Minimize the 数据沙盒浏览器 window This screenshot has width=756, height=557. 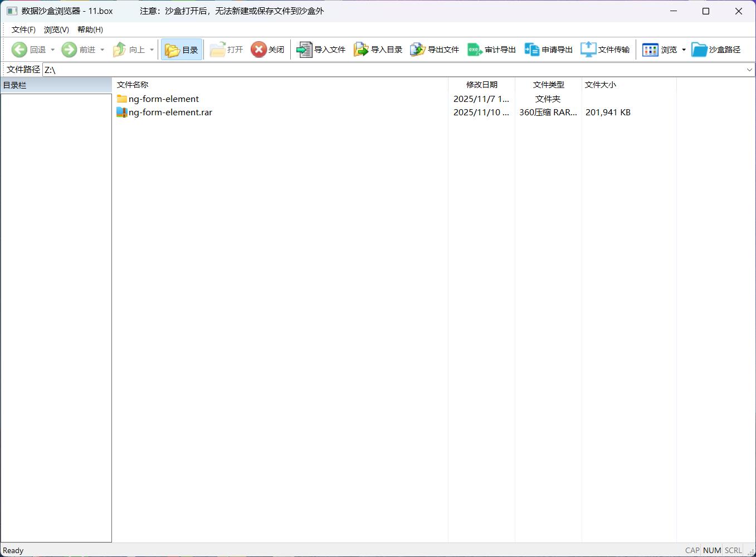[x=674, y=11]
